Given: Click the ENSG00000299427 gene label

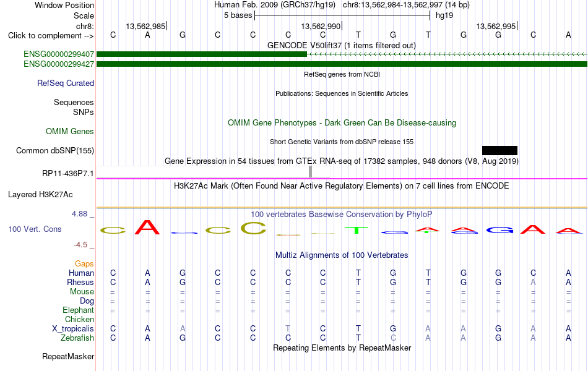Looking at the screenshot, I should 59,64.
